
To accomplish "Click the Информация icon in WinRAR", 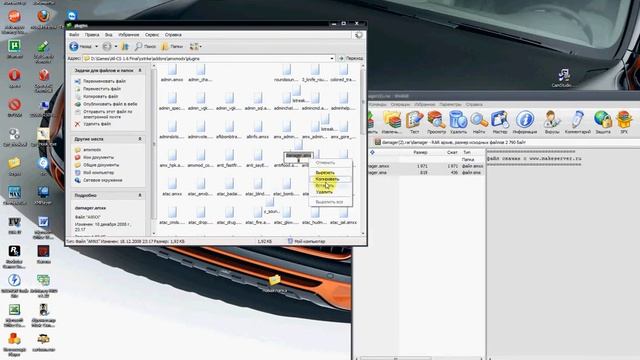I will pyautogui.click(x=525, y=122).
